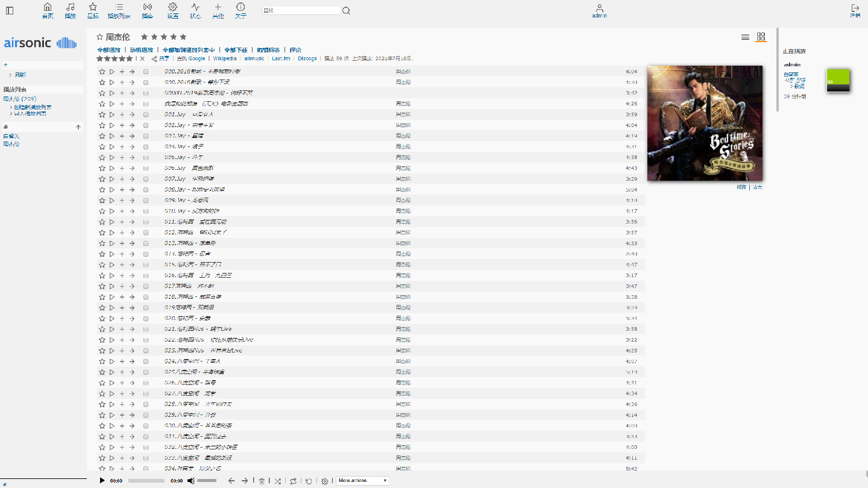Open the More actions dropdown

pos(362,481)
